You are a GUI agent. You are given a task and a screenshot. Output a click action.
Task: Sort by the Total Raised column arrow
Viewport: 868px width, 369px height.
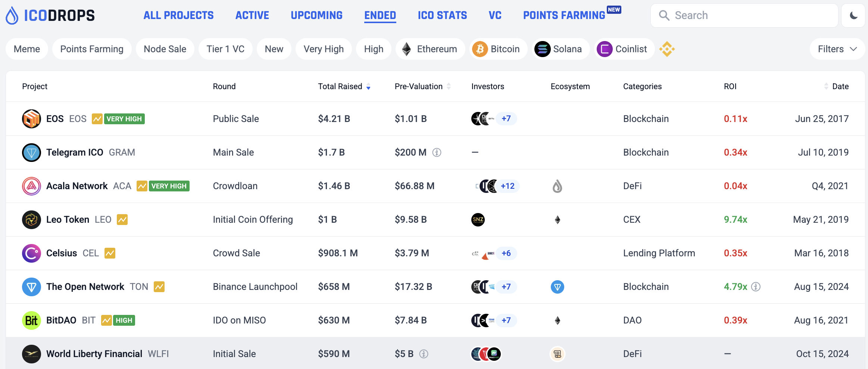coord(368,87)
